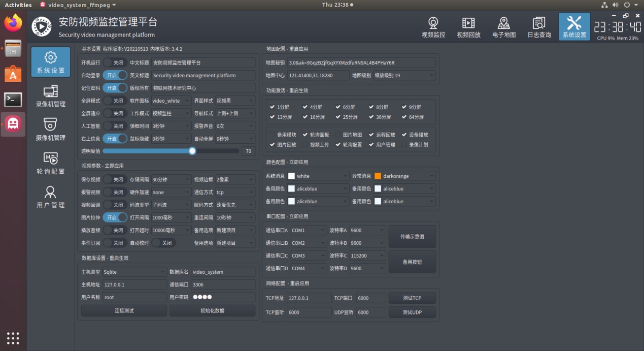This screenshot has height=351, width=644.
Task: Expand the 软件图标 video_white dropdown
Action: [x=171, y=101]
